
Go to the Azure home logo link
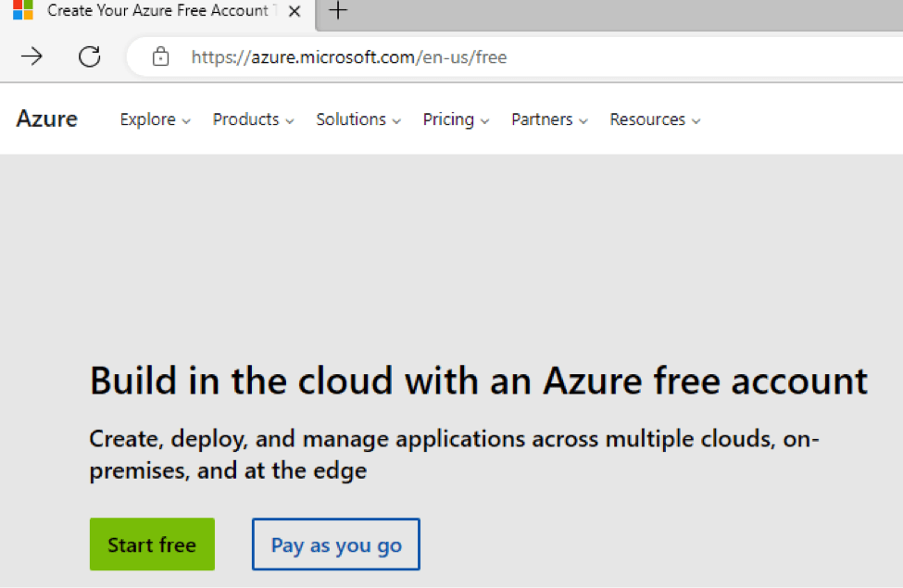pos(47,119)
